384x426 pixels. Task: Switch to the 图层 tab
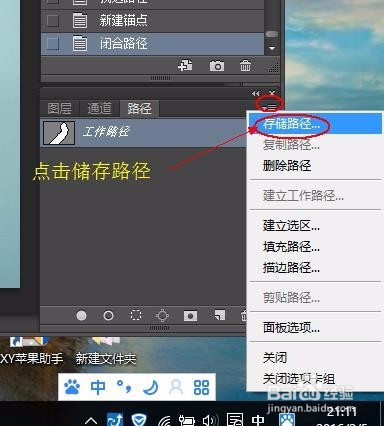pyautogui.click(x=60, y=108)
